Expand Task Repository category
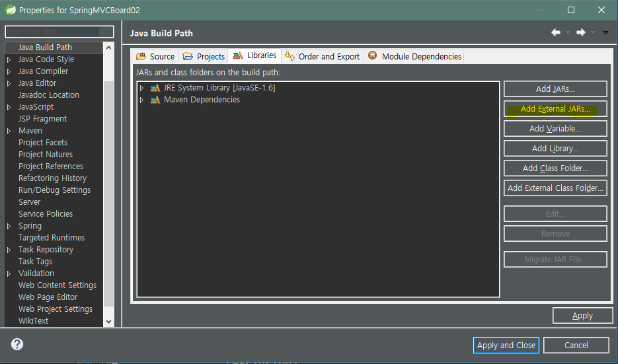This screenshot has height=364, width=618. 9,250
